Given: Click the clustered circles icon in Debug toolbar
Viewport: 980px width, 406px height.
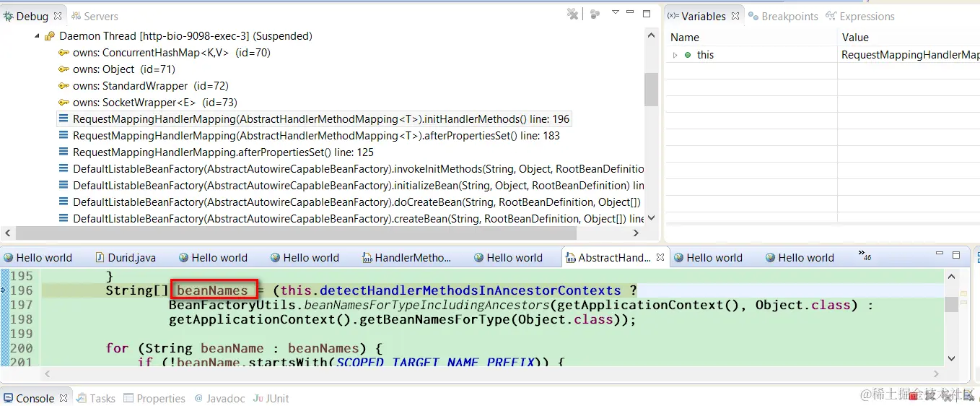Looking at the screenshot, I should (595, 14).
